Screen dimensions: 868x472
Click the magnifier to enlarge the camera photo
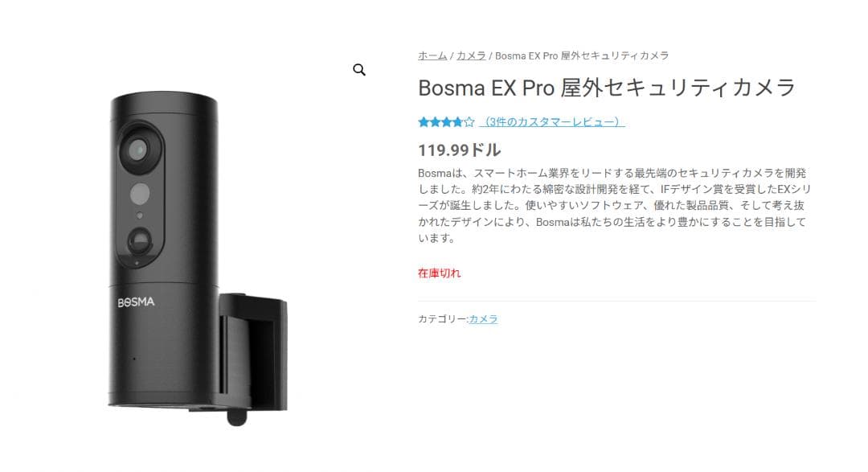coord(358,70)
